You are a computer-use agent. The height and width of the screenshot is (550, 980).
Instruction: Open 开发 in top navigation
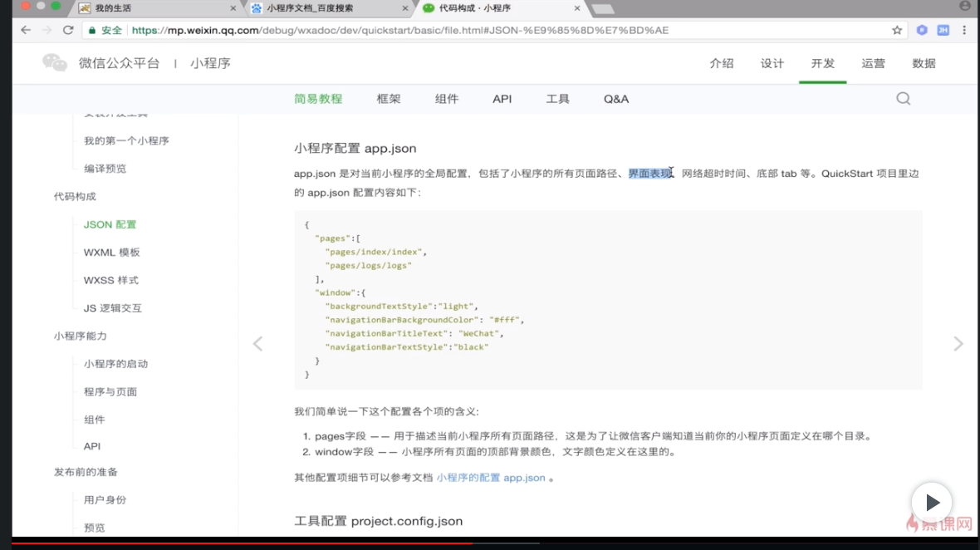(x=822, y=63)
